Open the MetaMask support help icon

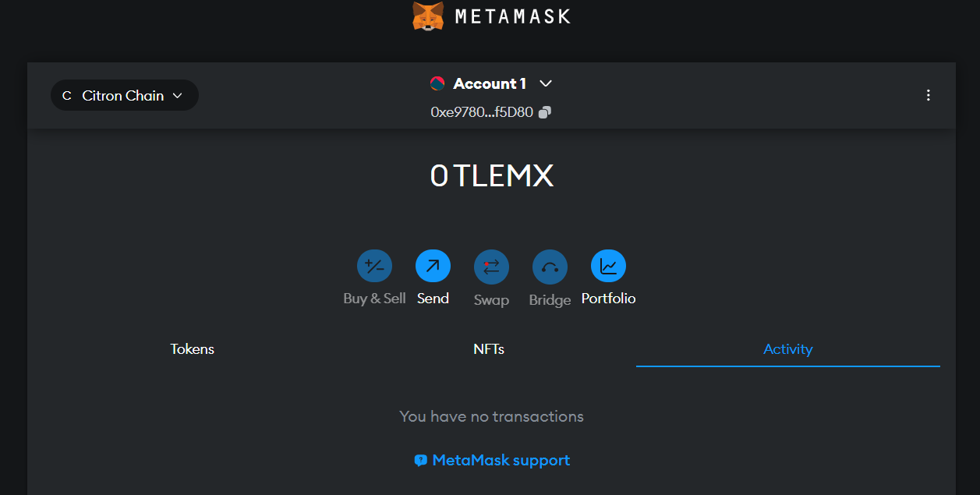click(x=420, y=461)
